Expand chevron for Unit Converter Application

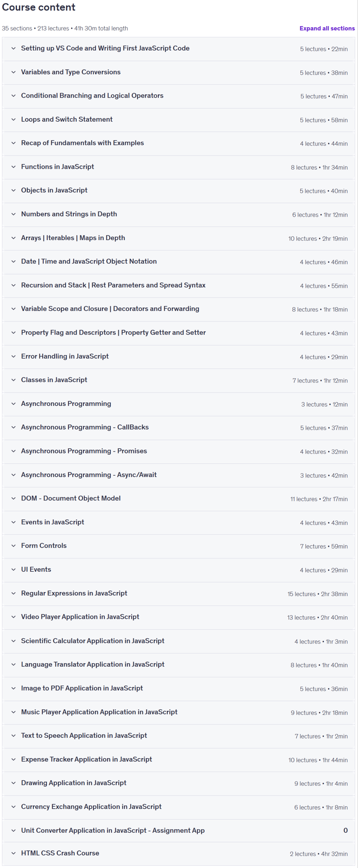coord(14,830)
